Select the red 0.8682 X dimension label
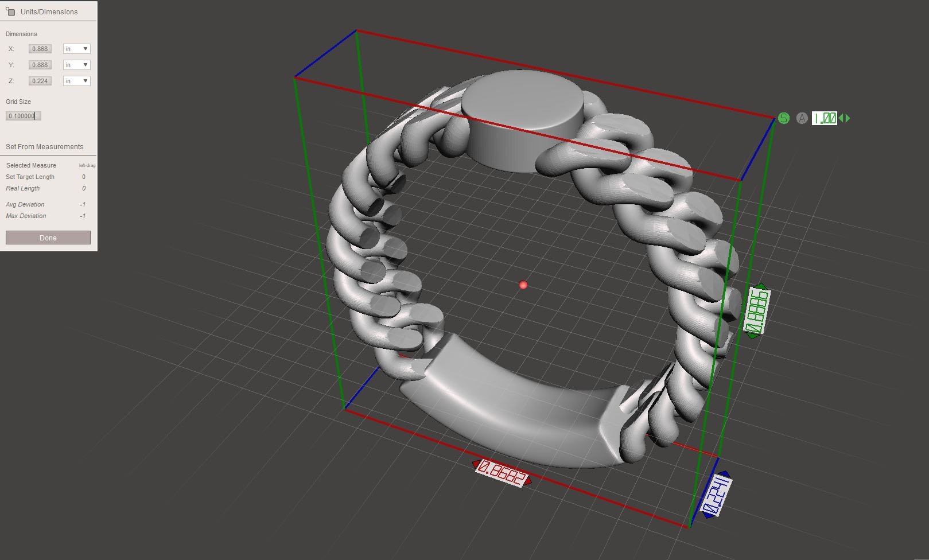Viewport: 929px width, 560px height. pyautogui.click(x=502, y=473)
